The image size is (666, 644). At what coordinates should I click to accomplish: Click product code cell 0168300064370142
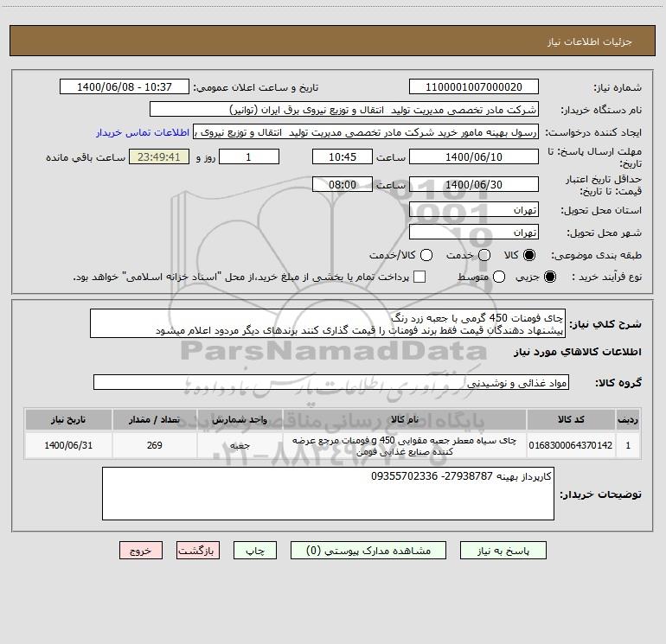point(571,445)
